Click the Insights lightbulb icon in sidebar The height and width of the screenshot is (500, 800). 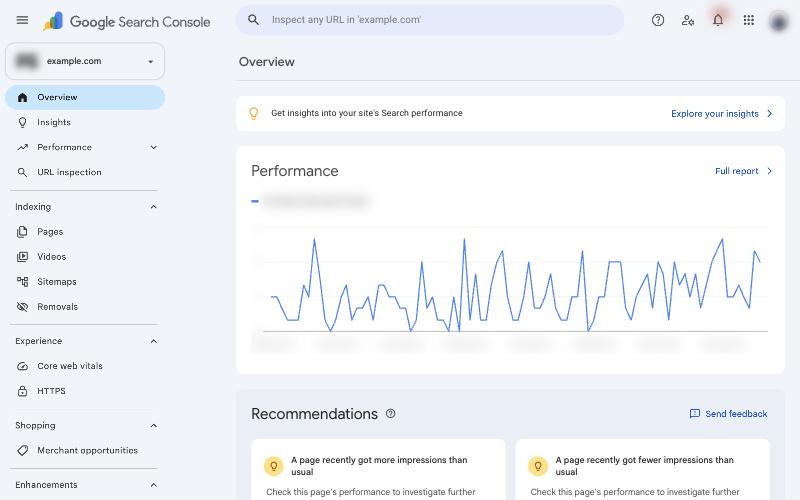22,122
